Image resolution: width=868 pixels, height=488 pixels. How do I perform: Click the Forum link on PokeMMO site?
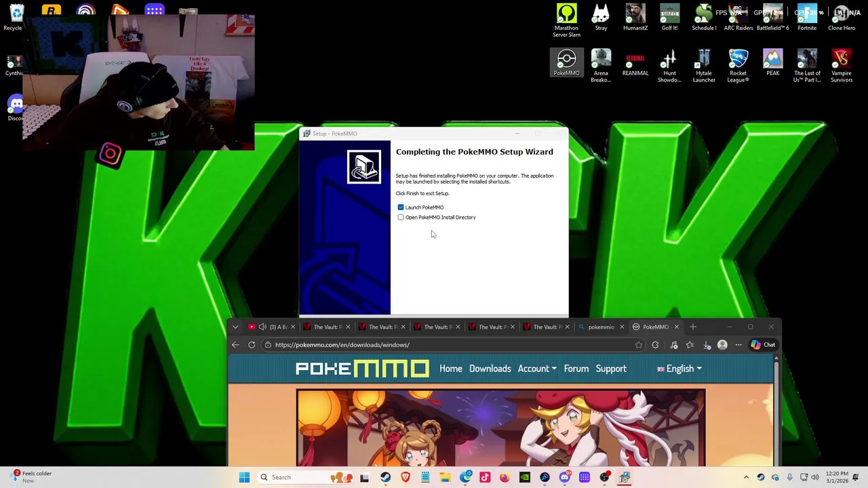coord(576,369)
